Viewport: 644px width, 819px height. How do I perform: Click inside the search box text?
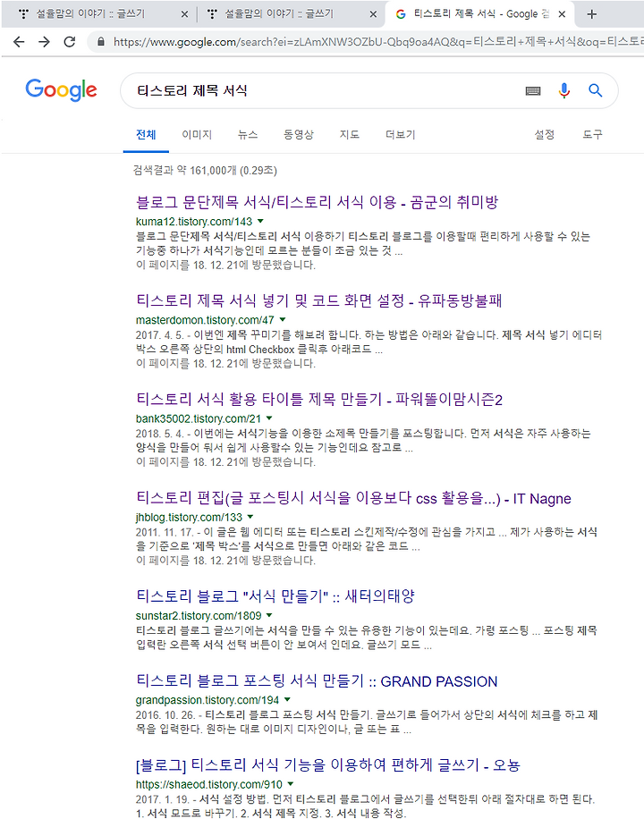coord(191,91)
